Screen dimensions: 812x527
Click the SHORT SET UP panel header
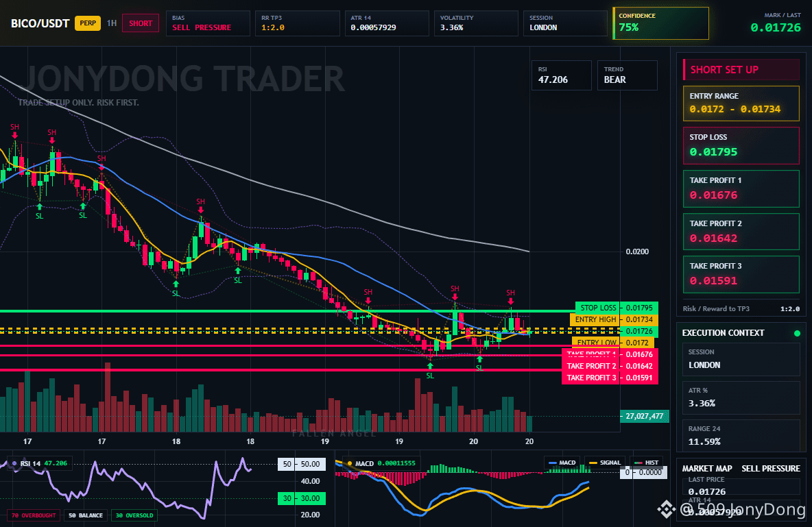pyautogui.click(x=741, y=70)
